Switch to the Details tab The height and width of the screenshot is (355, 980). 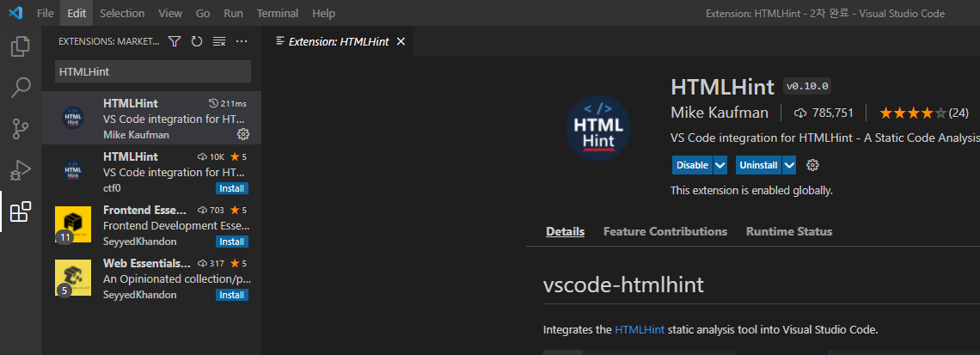pyautogui.click(x=565, y=231)
